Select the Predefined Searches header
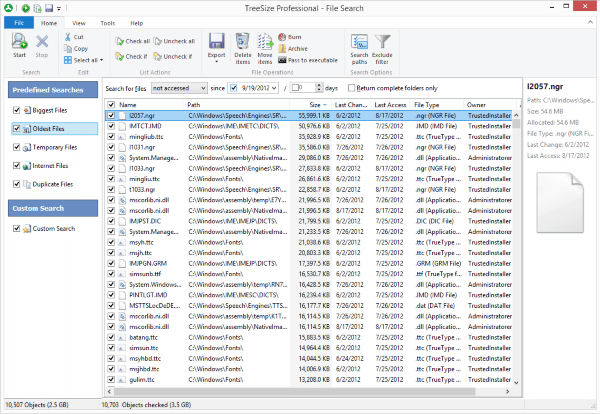This screenshot has height=414, width=600. coord(53,90)
